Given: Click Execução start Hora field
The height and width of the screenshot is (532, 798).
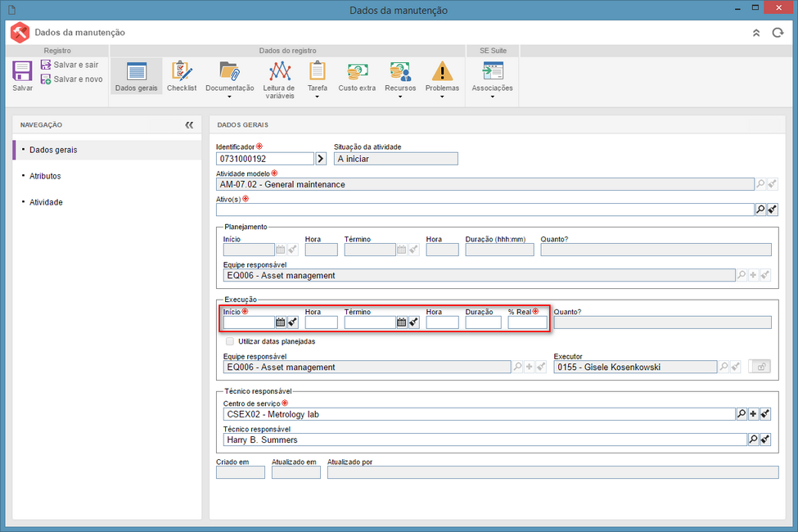Looking at the screenshot, I should click(321, 322).
